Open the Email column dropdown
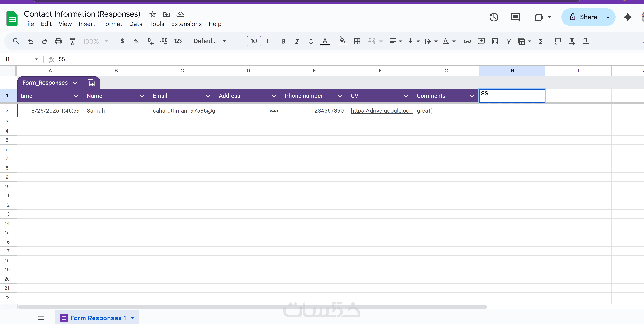The width and height of the screenshot is (644, 324). [x=208, y=96]
